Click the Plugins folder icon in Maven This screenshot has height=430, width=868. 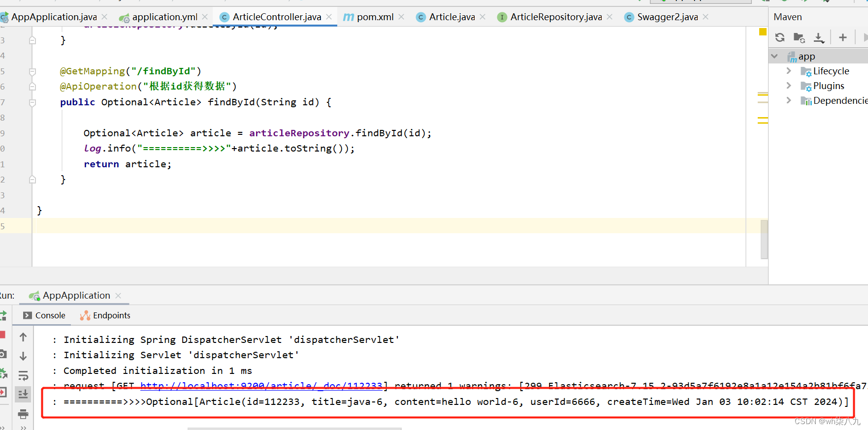[x=806, y=86]
